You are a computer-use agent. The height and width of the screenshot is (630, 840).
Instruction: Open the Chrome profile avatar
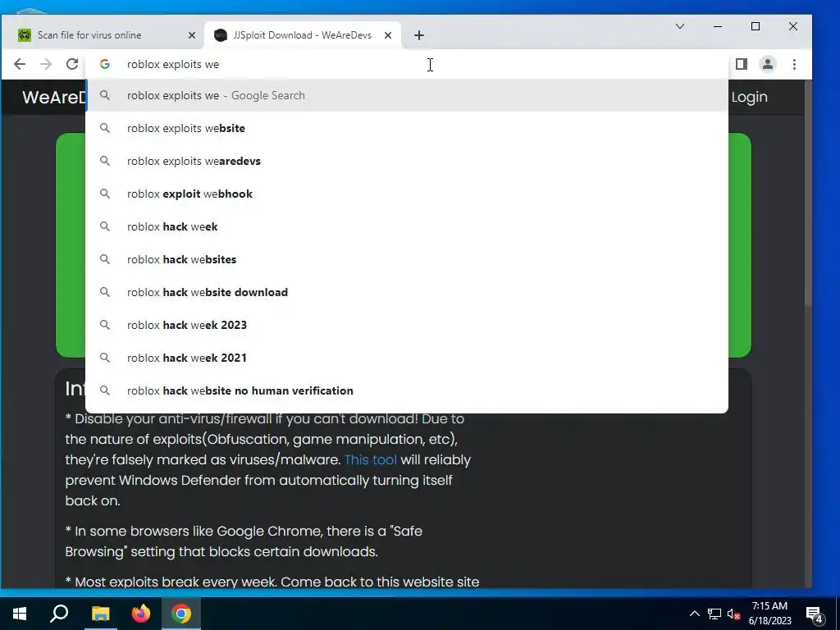click(x=768, y=64)
